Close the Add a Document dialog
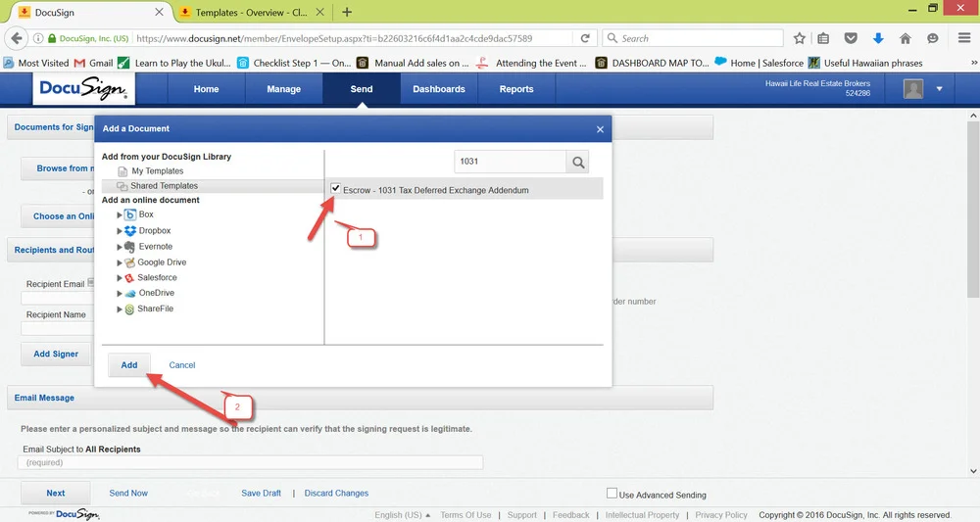The image size is (980, 522). [600, 129]
